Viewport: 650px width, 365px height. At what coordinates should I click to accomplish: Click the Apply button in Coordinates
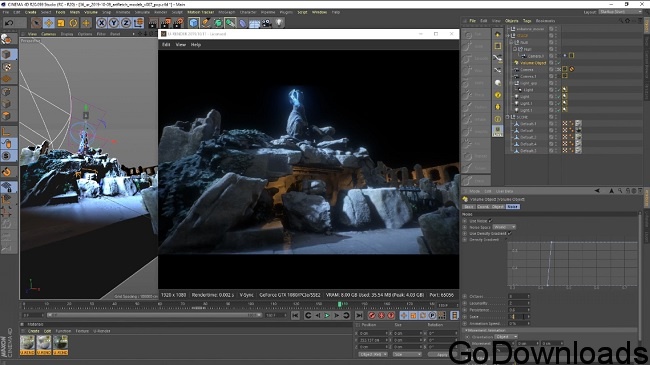click(442, 354)
